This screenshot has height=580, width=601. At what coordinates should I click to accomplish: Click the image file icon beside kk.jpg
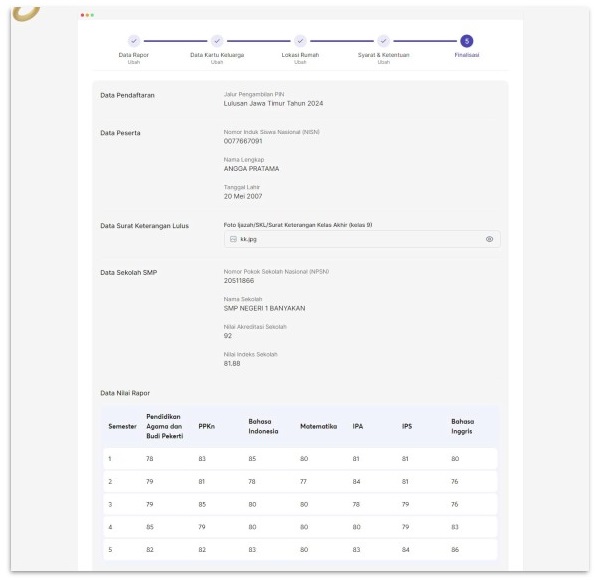(233, 239)
